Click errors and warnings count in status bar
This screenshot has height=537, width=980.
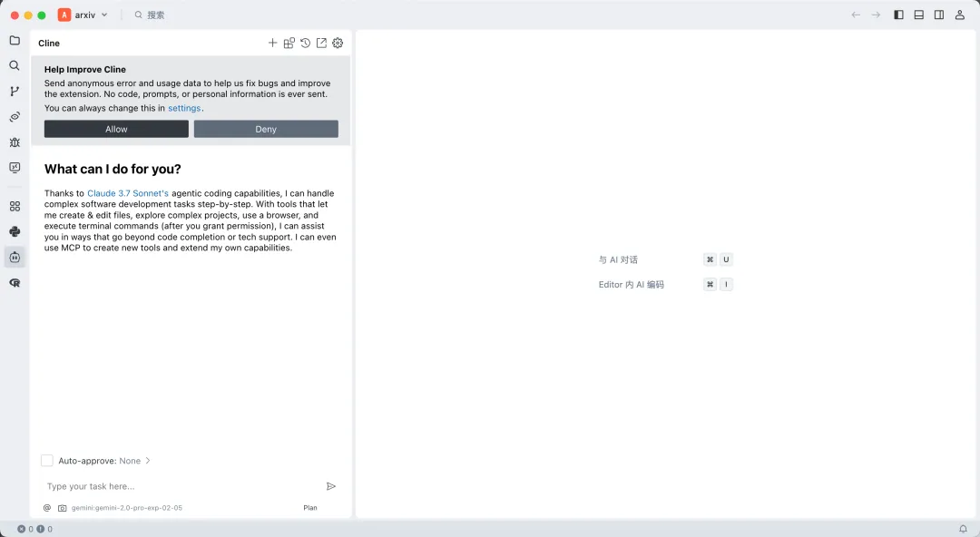35,529
